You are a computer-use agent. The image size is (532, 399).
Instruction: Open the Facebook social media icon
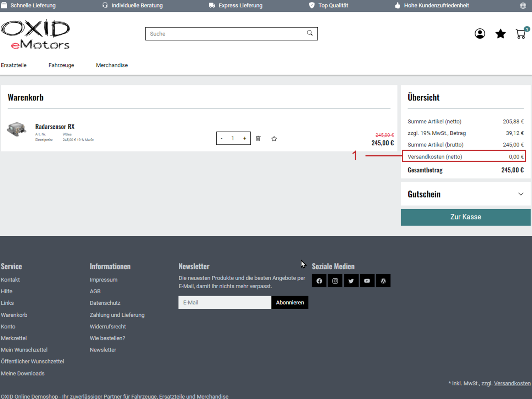click(319, 281)
